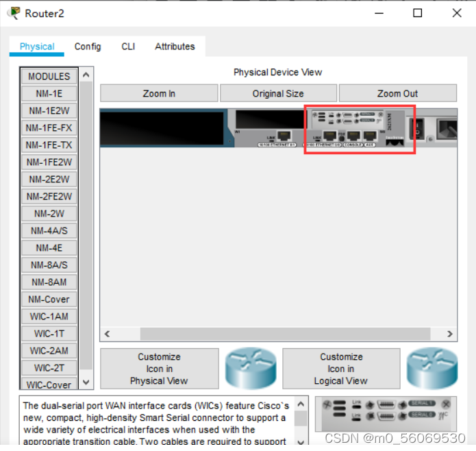Click the MODULES header button
The height and width of the screenshot is (451, 476).
[49, 76]
